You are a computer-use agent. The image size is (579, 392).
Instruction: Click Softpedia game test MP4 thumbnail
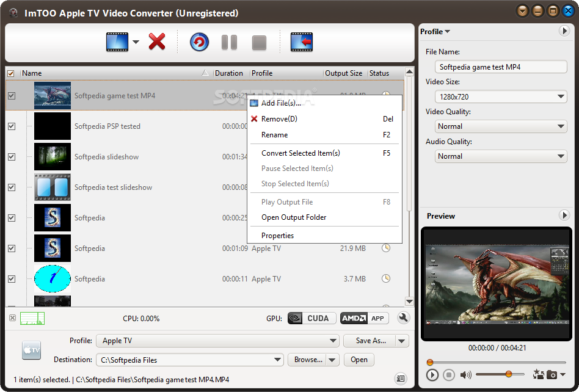[x=53, y=95]
